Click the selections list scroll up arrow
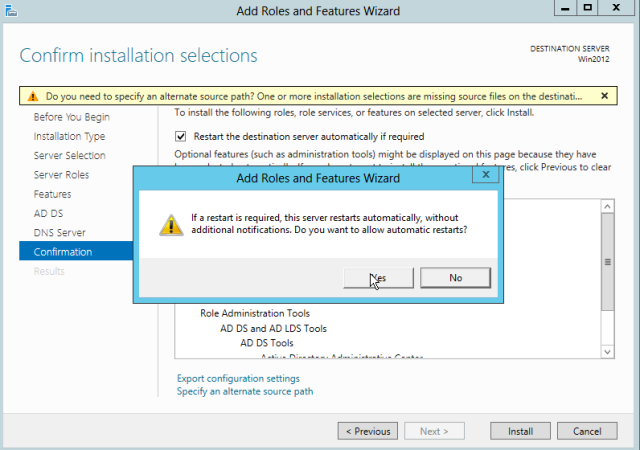 pos(606,205)
